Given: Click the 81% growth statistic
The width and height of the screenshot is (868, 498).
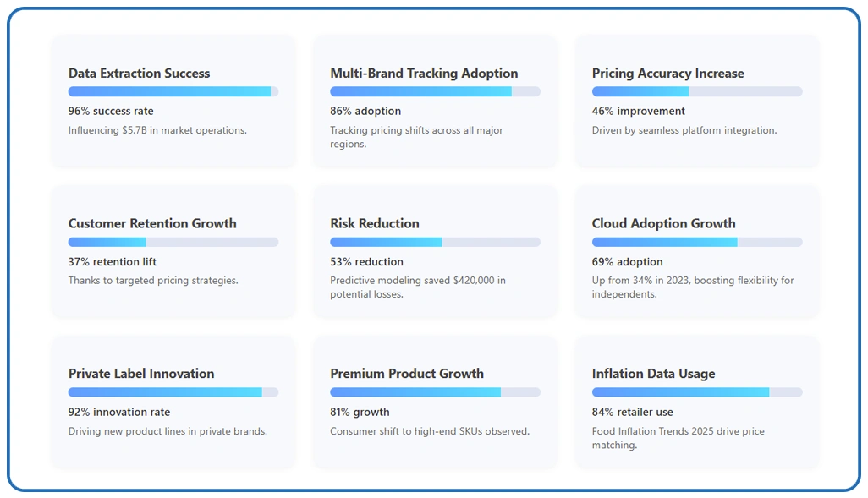Looking at the screenshot, I should 360,413.
